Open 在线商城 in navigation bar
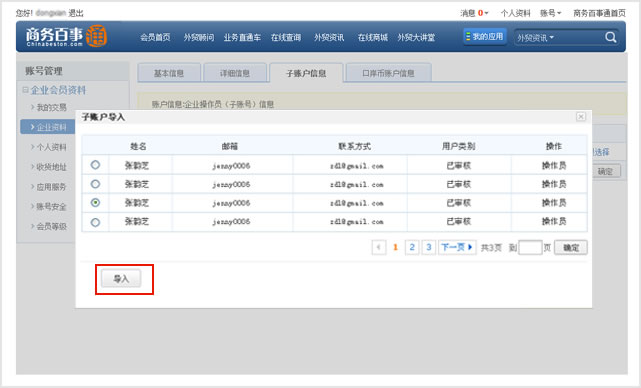Screen dimensions: 641x388 point(372,37)
